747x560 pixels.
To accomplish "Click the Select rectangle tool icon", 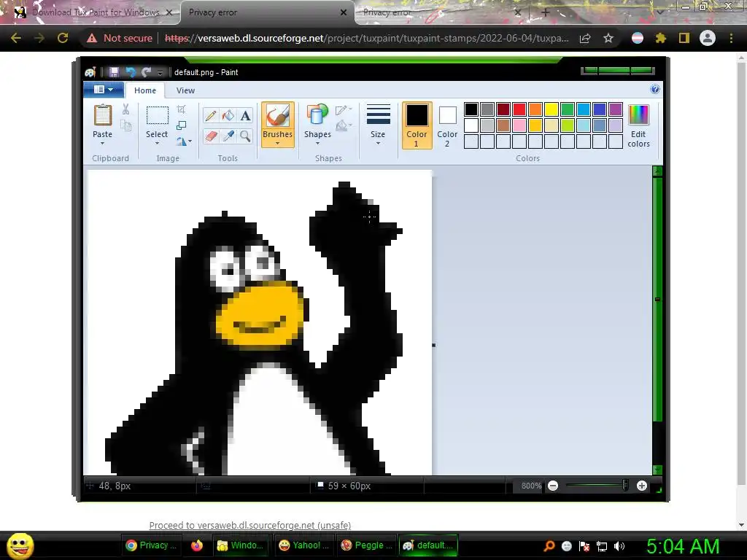I will 157,116.
